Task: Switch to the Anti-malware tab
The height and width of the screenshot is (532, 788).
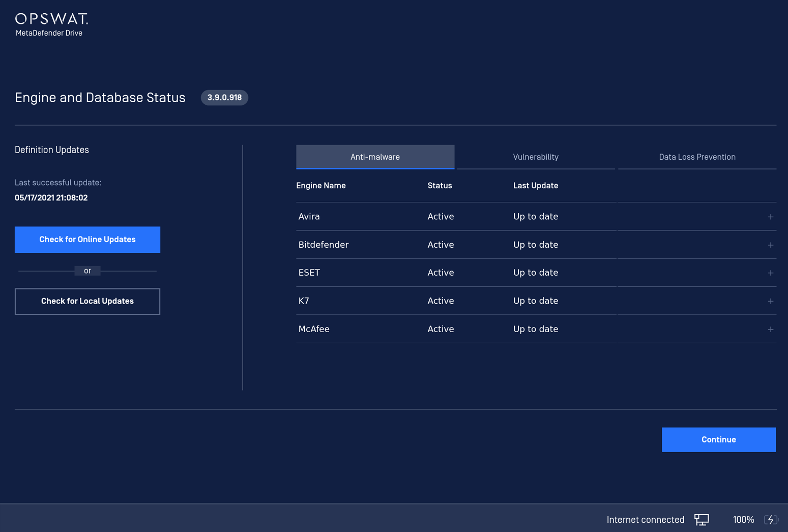Action: pos(375,157)
